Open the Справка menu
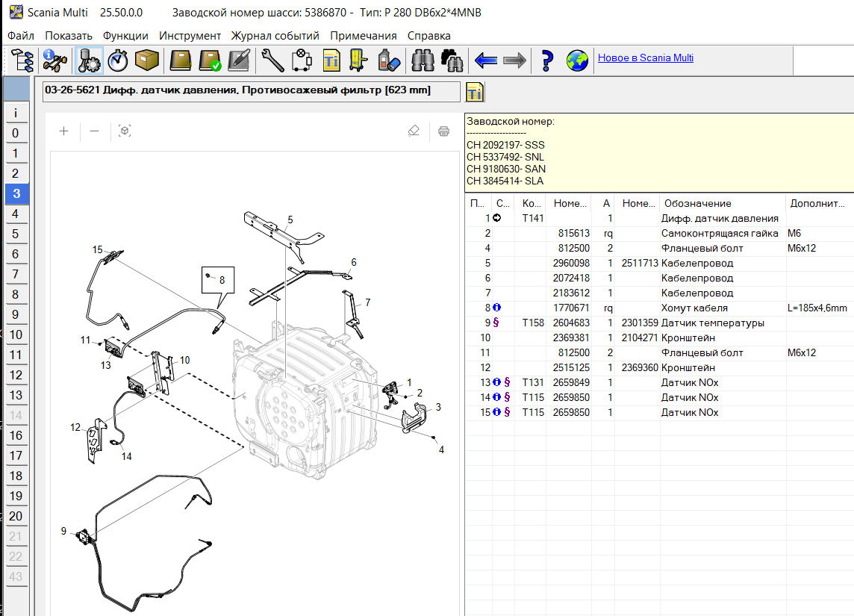This screenshot has width=854, height=616. [428, 36]
